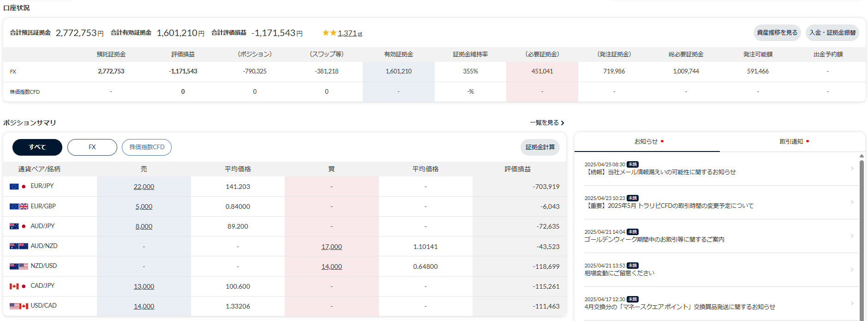Click the CAD/JPY flag icon
This screenshot has width=868, height=321.
[18, 286]
